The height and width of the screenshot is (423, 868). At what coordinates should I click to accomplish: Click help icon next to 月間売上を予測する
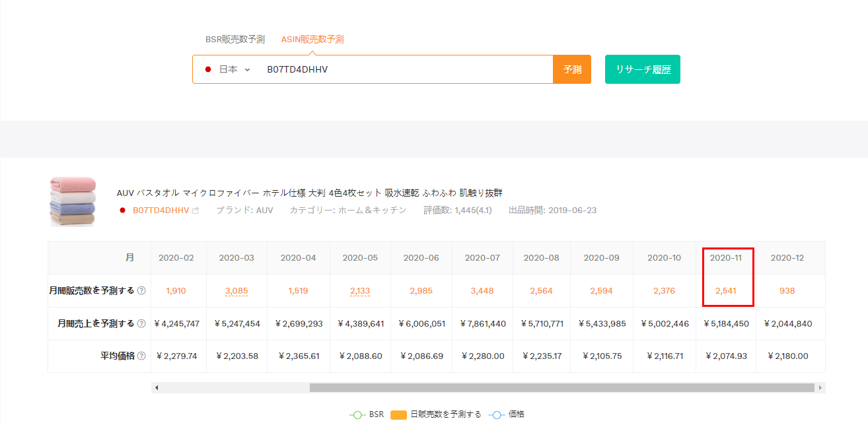(x=141, y=323)
